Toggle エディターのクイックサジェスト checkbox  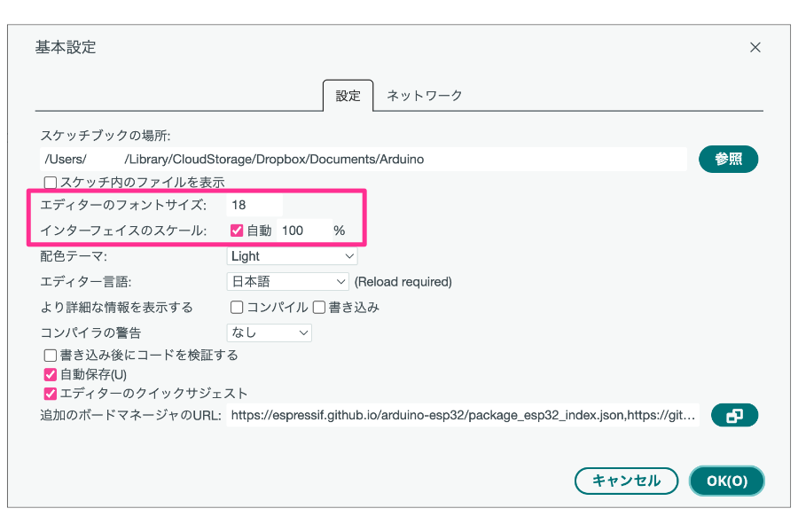pyautogui.click(x=51, y=394)
